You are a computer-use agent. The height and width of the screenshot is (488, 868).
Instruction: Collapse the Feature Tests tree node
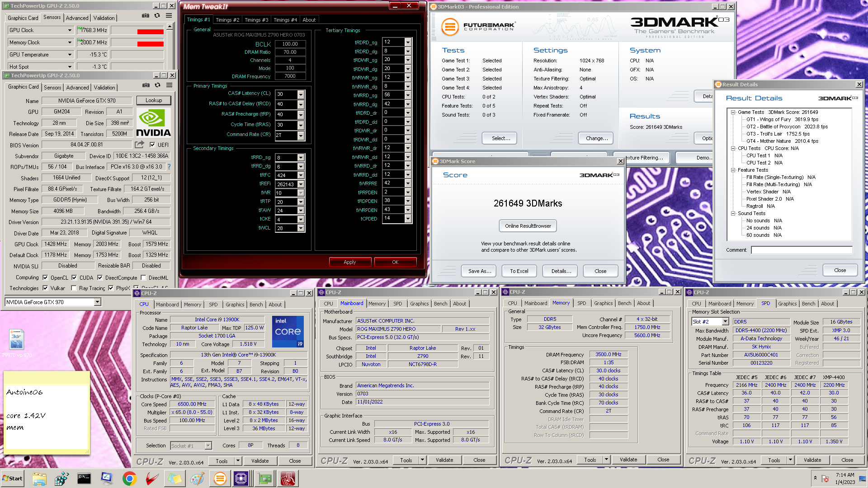tap(733, 170)
